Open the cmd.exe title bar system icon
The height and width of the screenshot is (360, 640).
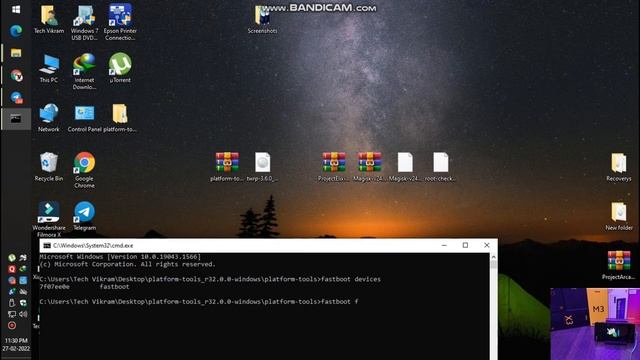click(47, 245)
